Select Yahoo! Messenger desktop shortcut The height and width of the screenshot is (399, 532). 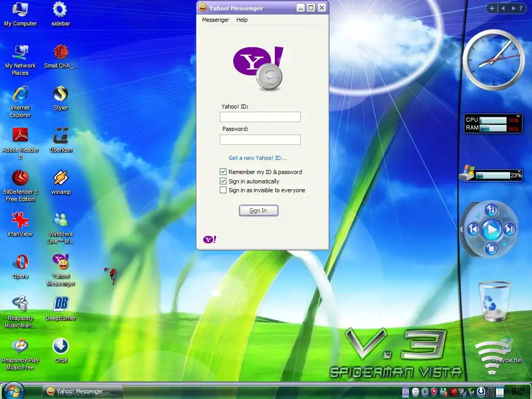coord(61,270)
